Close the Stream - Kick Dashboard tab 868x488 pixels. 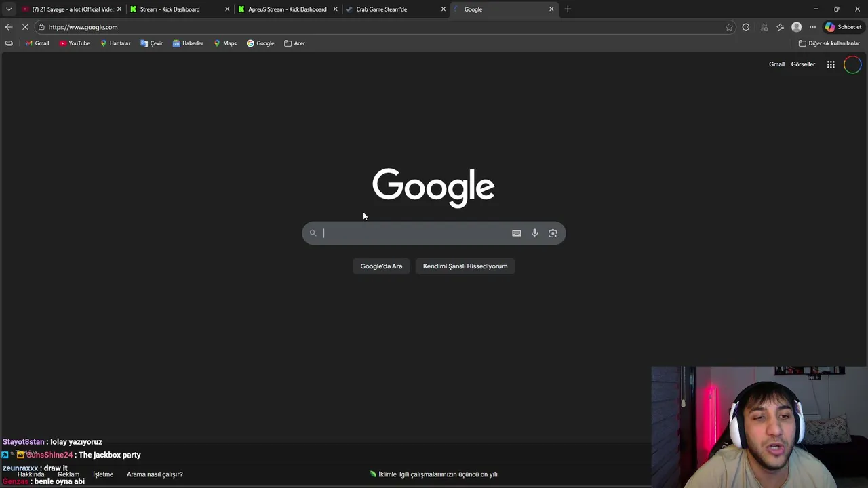[227, 9]
